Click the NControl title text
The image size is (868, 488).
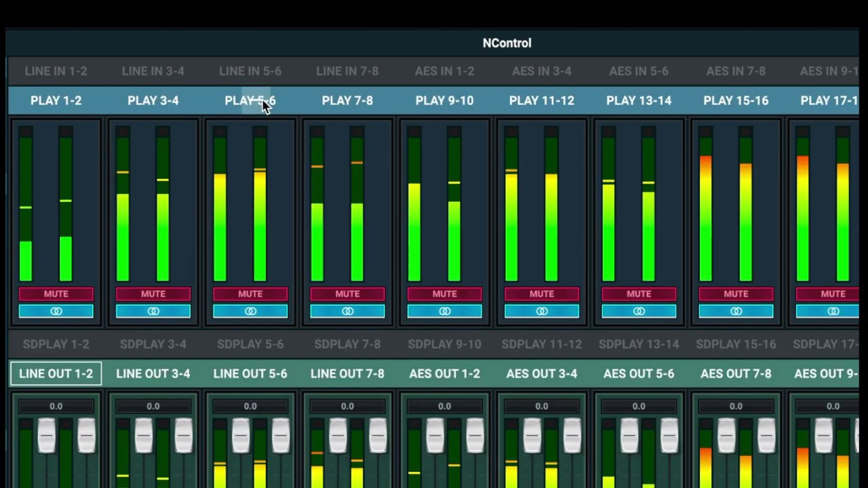[507, 43]
